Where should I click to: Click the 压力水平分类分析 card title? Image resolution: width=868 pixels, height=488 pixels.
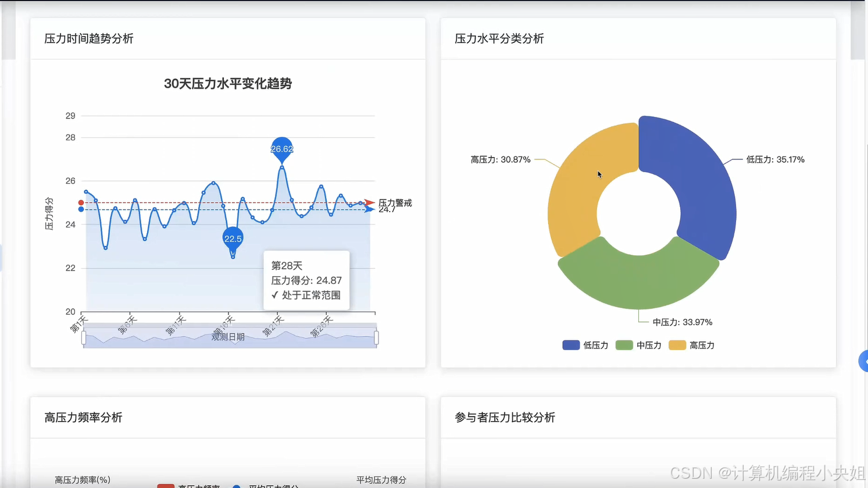tap(499, 38)
